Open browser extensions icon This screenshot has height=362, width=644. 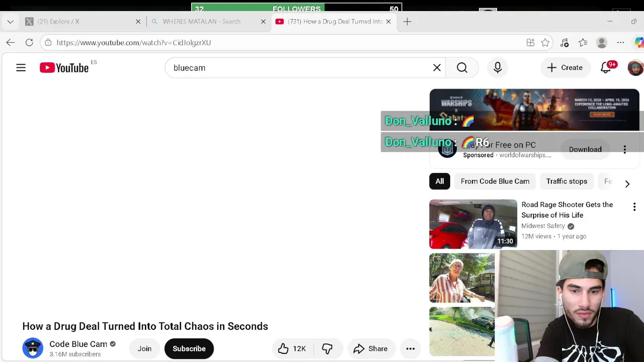tap(564, 43)
